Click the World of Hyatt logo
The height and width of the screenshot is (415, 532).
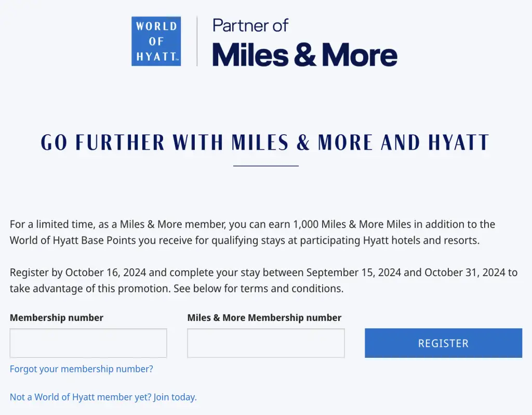pyautogui.click(x=156, y=41)
